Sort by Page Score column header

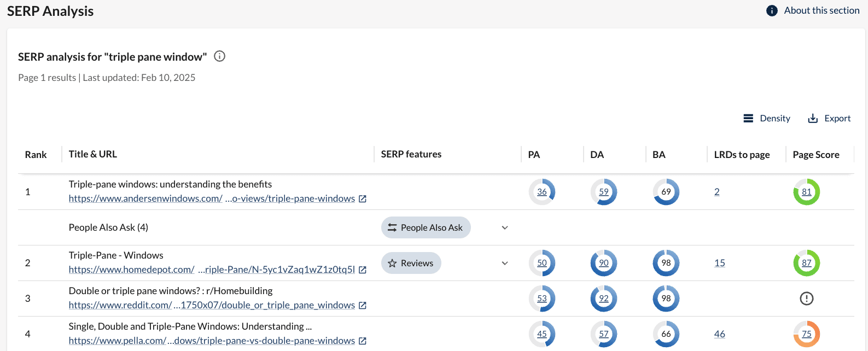tap(815, 155)
